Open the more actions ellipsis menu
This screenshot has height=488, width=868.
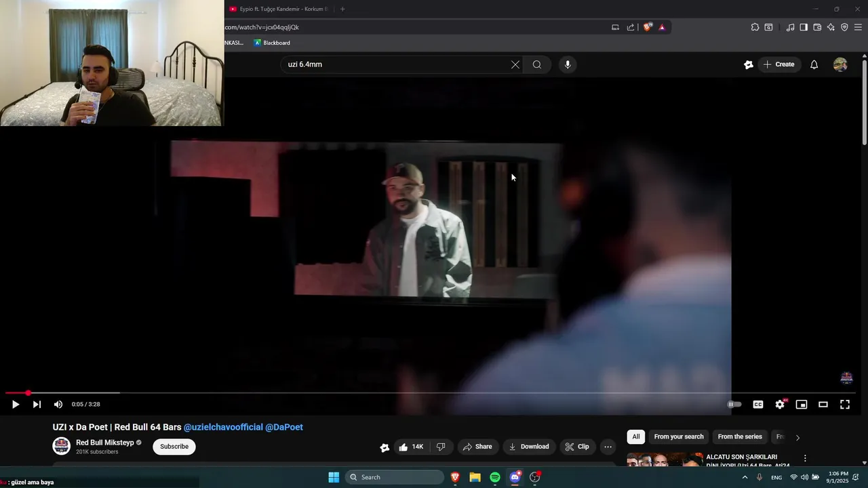point(608,447)
